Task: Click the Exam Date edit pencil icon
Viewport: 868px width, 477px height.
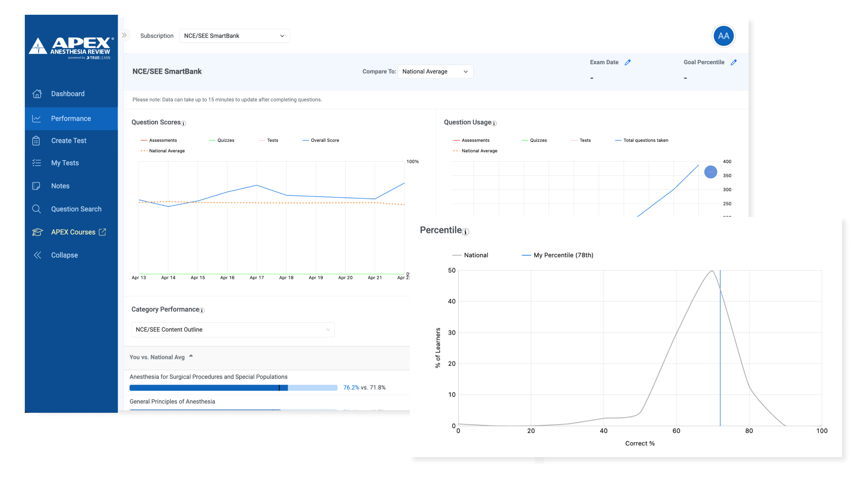Action: coord(628,62)
